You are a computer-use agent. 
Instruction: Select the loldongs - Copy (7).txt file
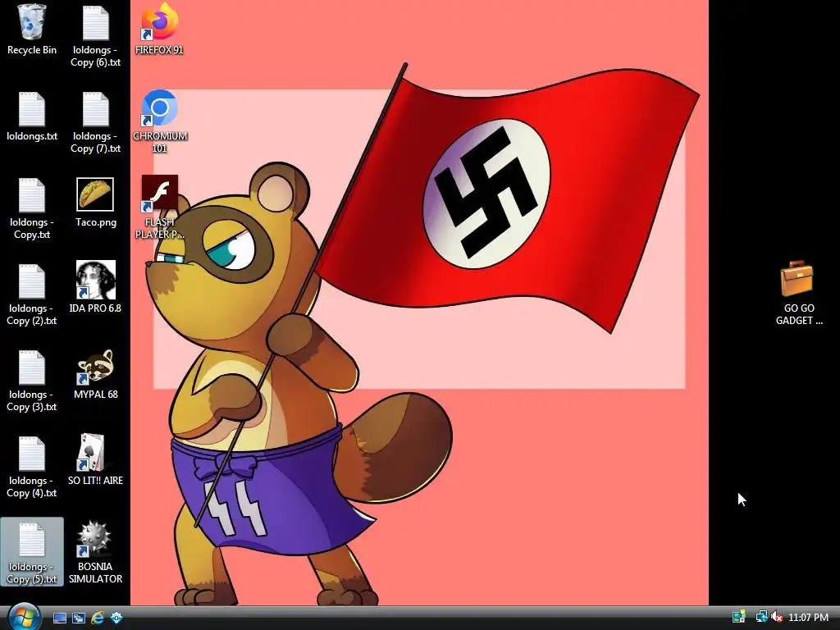[x=95, y=122]
